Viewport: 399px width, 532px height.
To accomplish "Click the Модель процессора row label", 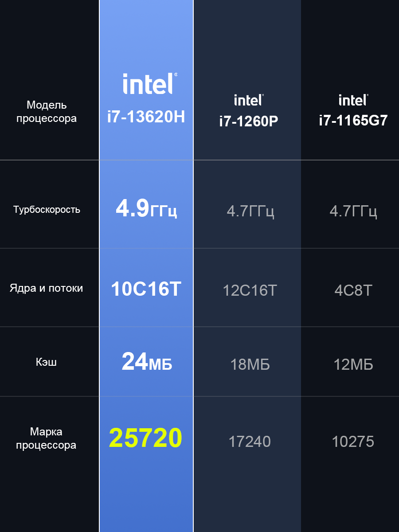I will pyautogui.click(x=47, y=112).
